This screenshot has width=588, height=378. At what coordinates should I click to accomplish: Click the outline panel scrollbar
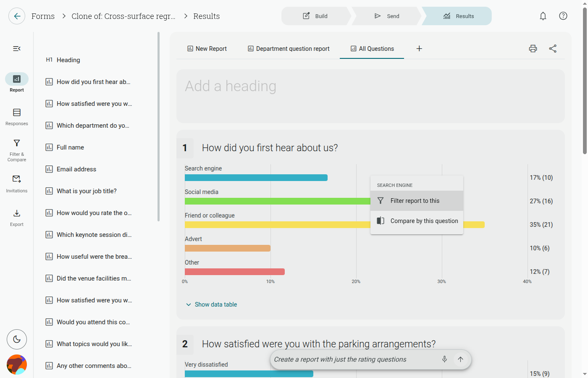[158, 126]
